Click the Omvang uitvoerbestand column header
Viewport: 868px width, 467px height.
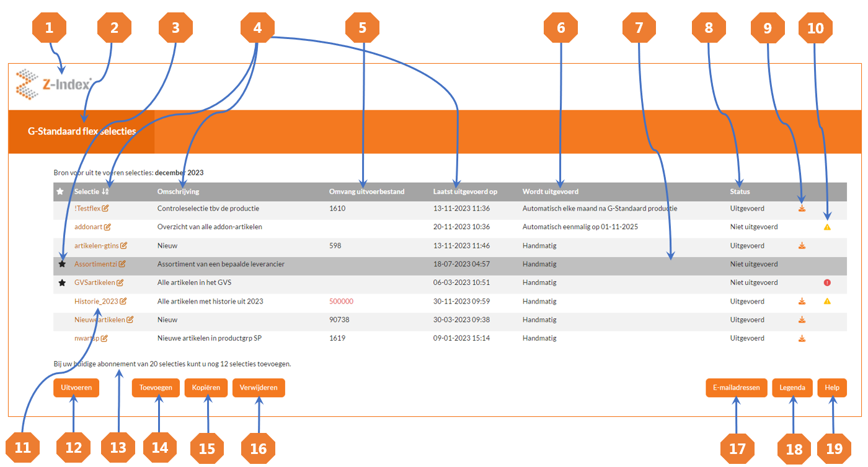coord(366,192)
